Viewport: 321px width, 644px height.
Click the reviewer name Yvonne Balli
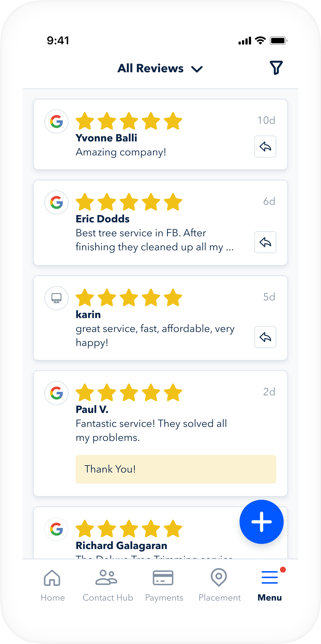coord(106,138)
